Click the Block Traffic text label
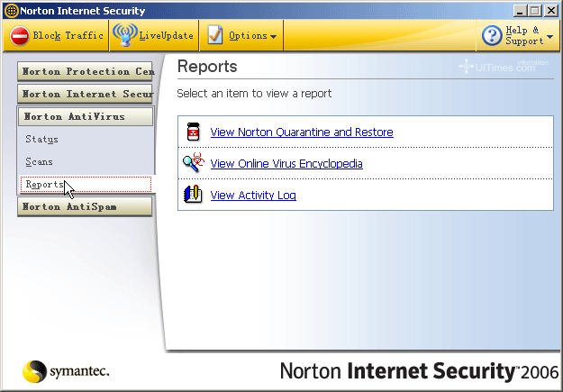The image size is (563, 392). coord(68,35)
